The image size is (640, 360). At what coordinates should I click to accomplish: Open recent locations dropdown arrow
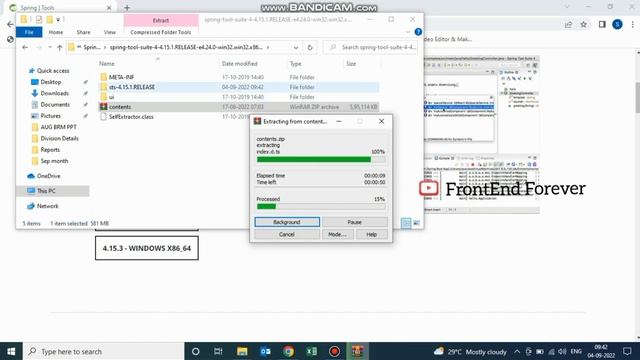tap(50, 47)
